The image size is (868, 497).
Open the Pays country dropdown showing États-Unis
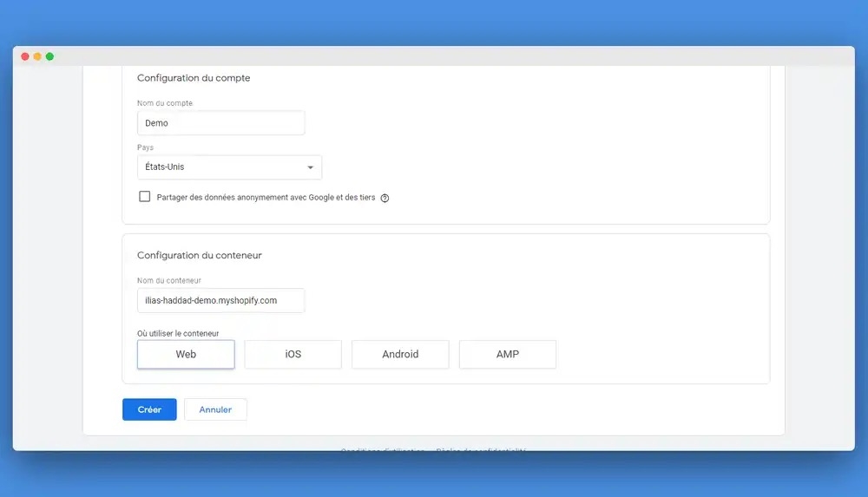[x=229, y=167]
